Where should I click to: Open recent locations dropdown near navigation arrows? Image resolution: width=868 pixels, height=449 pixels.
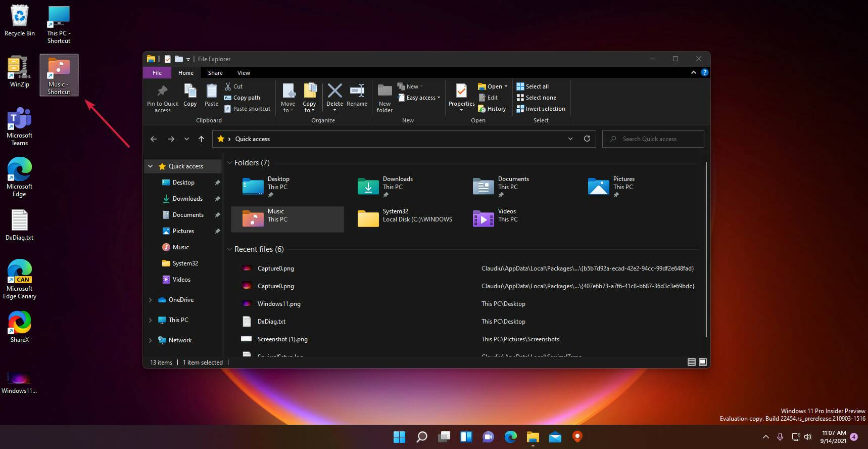pos(186,139)
